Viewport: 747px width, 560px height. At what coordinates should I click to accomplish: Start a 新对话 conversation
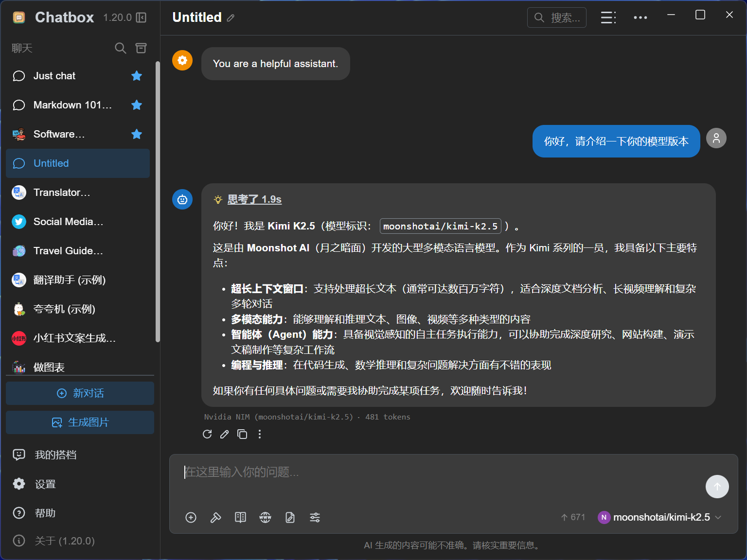click(79, 393)
